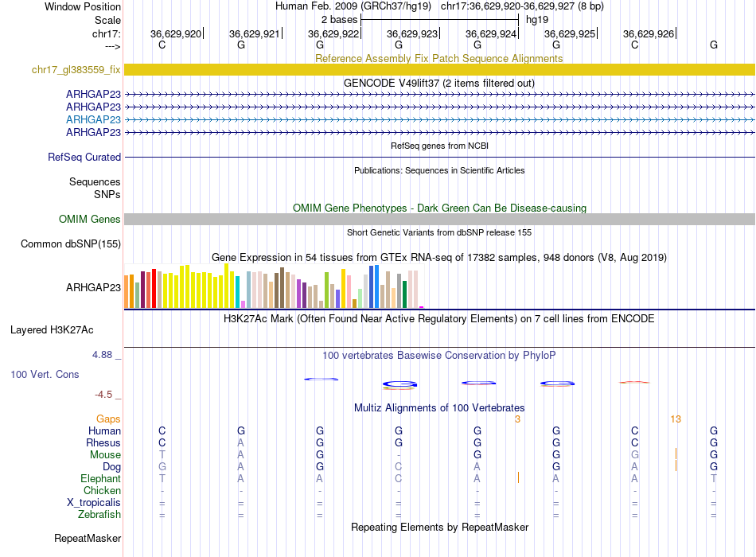Open the GTEx Gene Expression track title
This screenshot has height=557, width=756.
coord(439,258)
